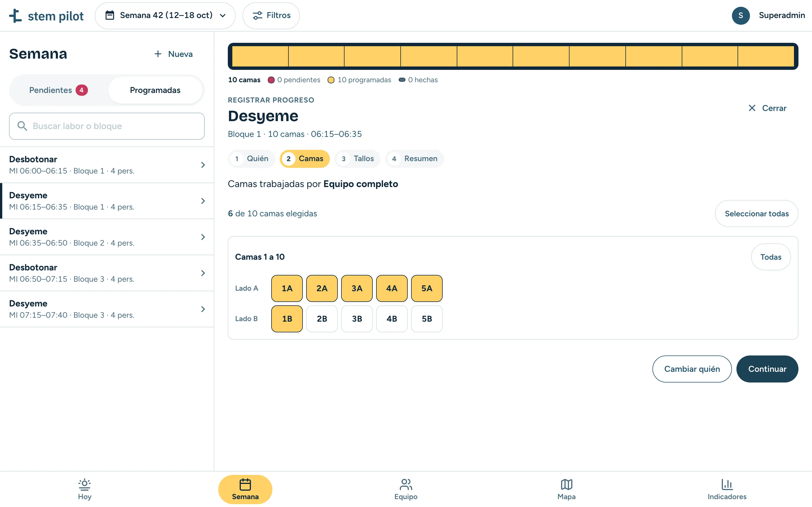This screenshot has width=812, height=507.
Task: Go to the Tallos step
Action: [357, 159]
